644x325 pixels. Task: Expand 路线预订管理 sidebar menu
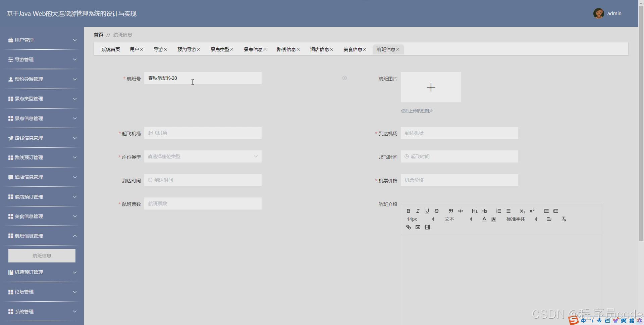(x=42, y=157)
